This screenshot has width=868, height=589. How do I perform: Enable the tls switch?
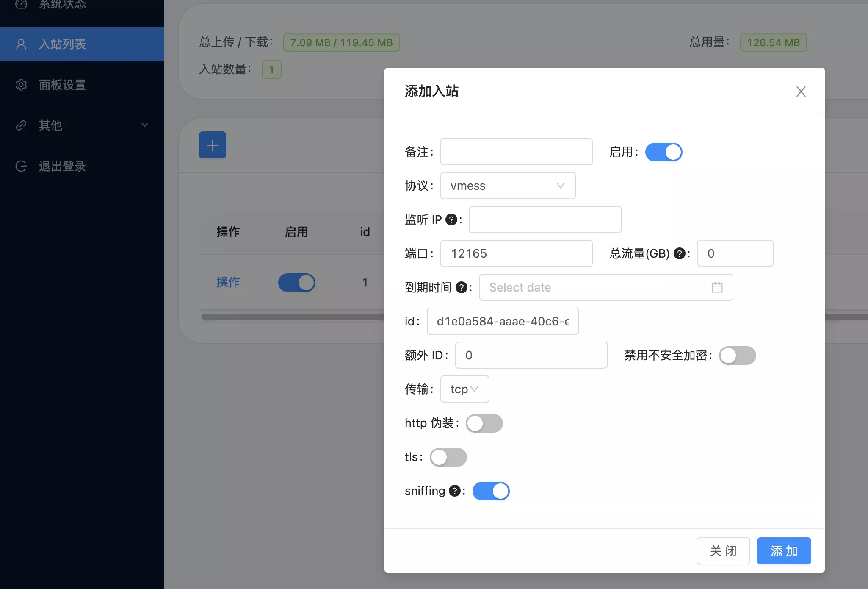[448, 457]
